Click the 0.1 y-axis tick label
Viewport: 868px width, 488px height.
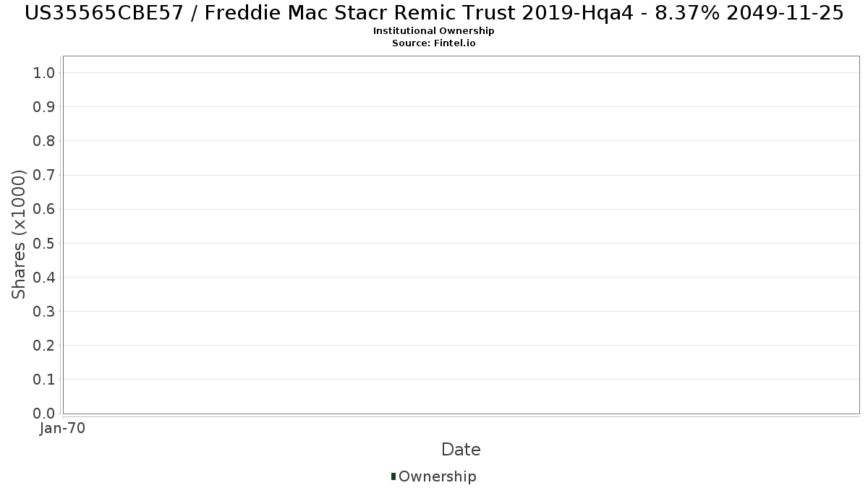click(44, 379)
